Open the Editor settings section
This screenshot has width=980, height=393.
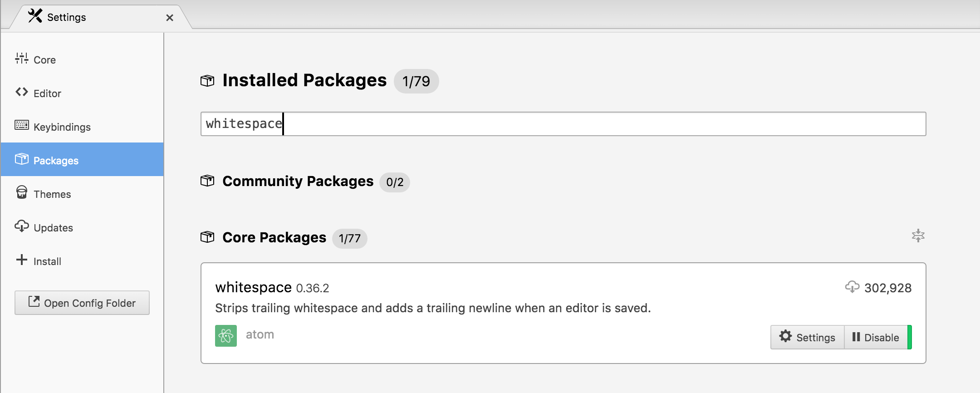pos(82,93)
